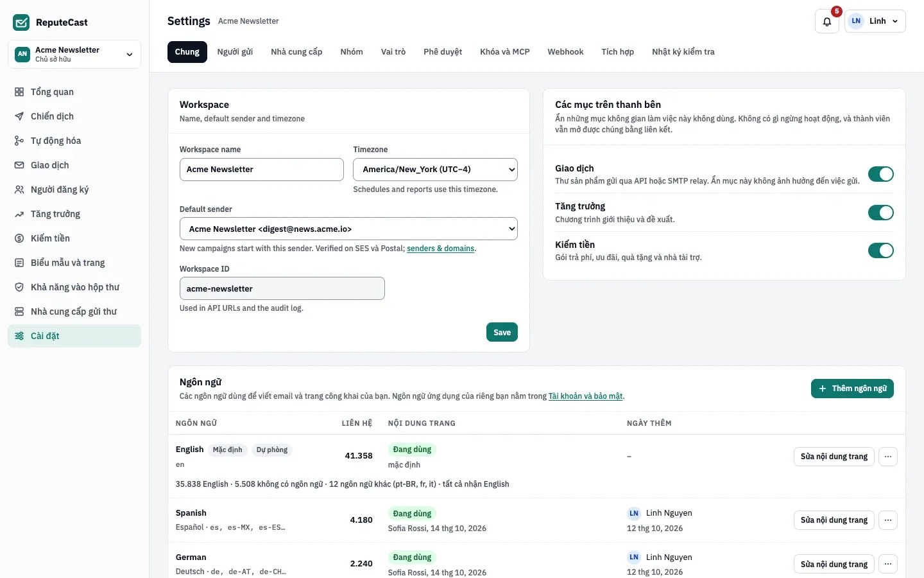Click the Tự động hóa branch icon

(x=19, y=141)
